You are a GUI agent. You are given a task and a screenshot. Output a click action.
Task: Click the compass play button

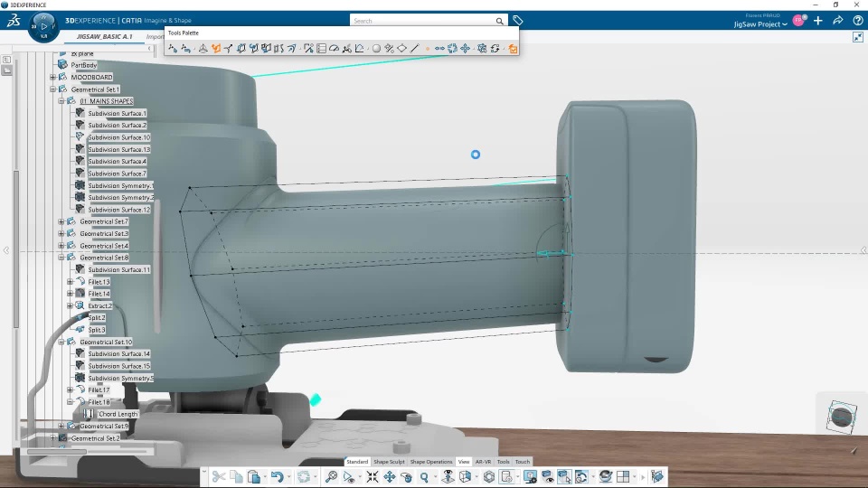tap(44, 25)
